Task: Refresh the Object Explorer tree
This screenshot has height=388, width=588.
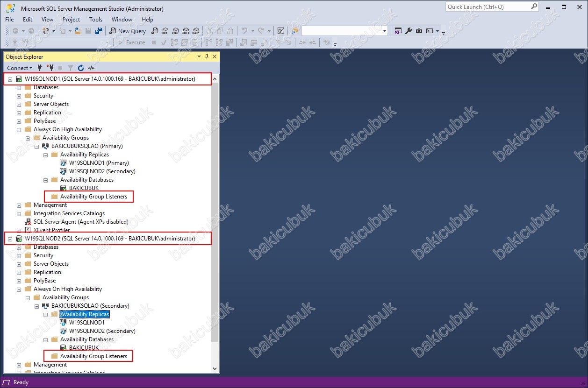Action: [80, 68]
